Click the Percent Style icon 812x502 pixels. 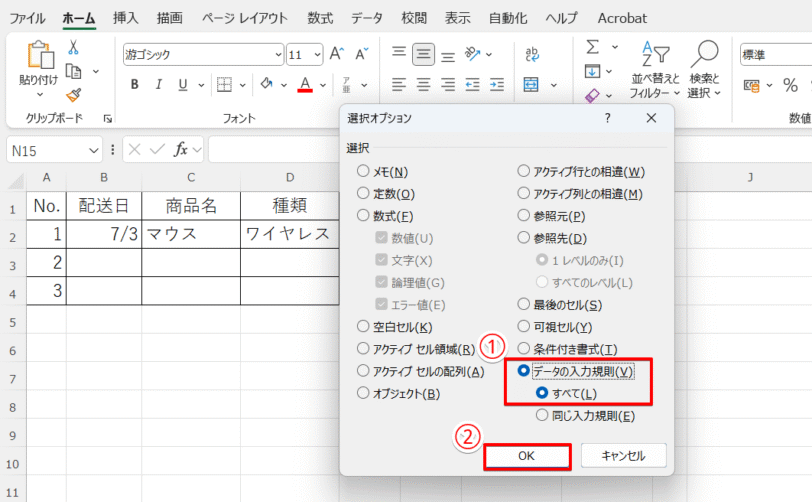790,85
